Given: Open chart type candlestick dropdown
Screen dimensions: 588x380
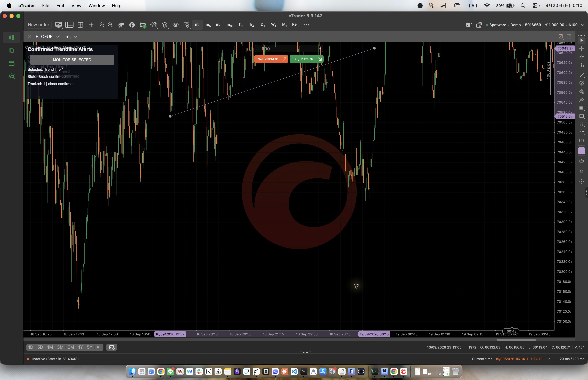Looking at the screenshot, I should coord(121,25).
